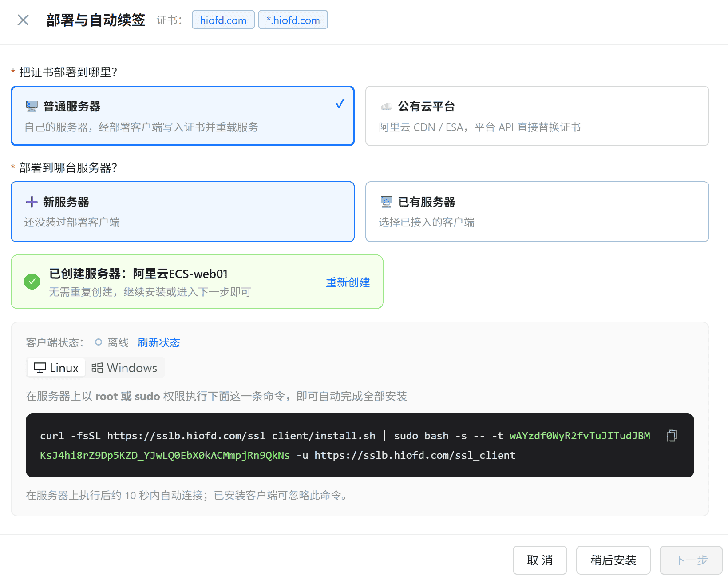Image resolution: width=728 pixels, height=580 pixels.
Task: Click the computer icon on 普通服务器 card
Action: pos(32,107)
